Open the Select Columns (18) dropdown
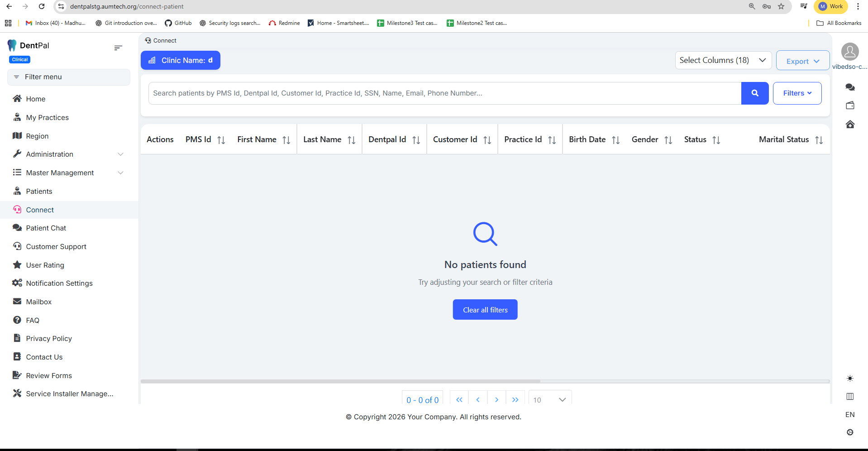The width and height of the screenshot is (868, 451). click(x=723, y=60)
